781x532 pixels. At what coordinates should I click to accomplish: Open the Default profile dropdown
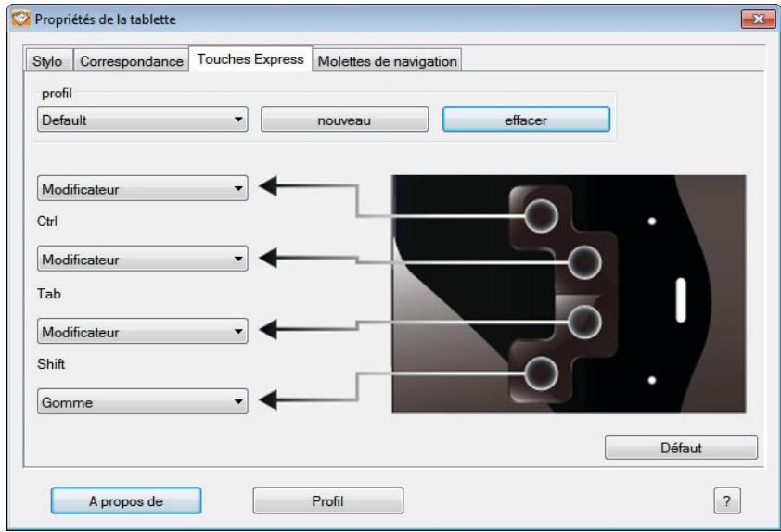143,120
